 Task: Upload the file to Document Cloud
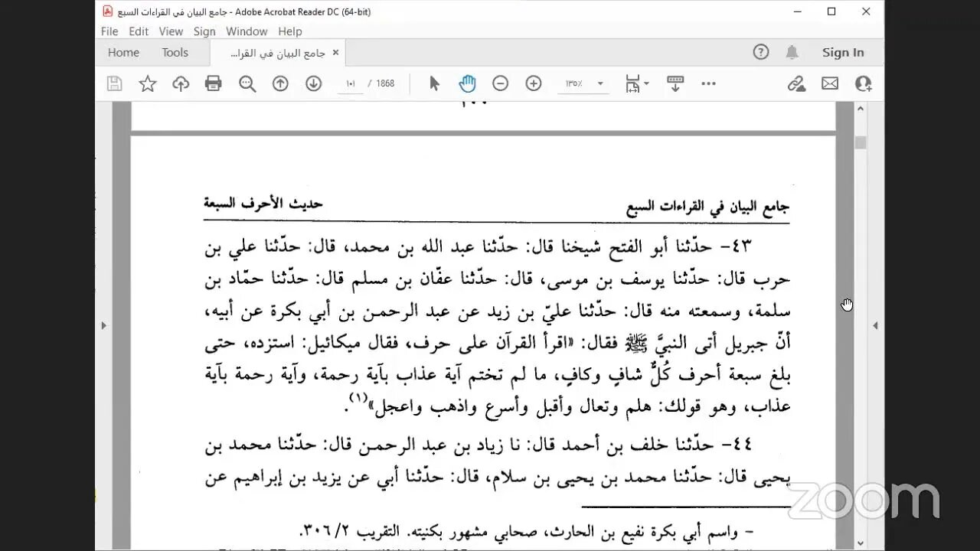(x=181, y=83)
